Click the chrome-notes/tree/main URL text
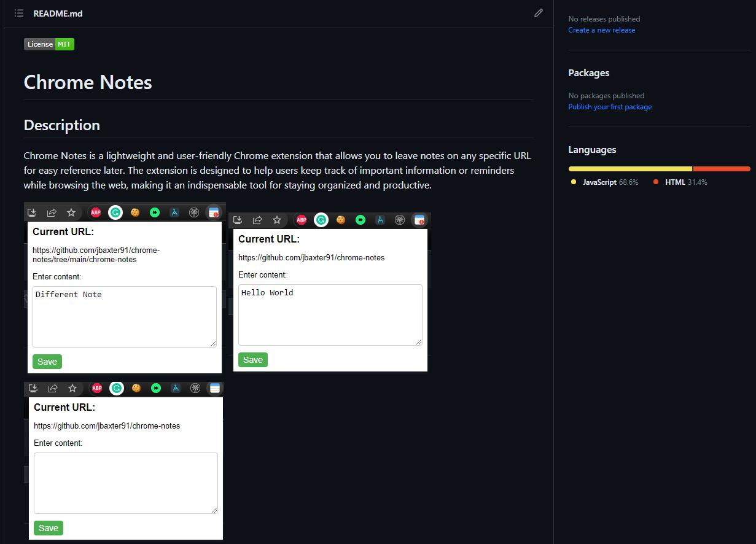This screenshot has height=544, width=756. tap(96, 255)
